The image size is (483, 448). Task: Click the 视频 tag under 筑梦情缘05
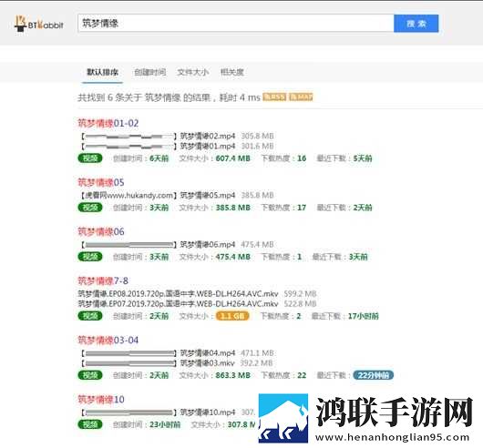tap(90, 208)
